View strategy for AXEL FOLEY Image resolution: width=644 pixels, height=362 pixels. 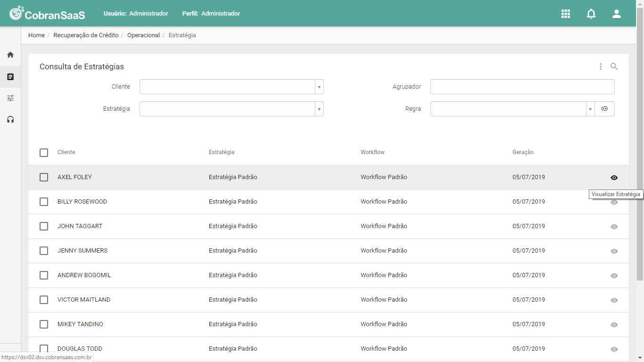[614, 178]
